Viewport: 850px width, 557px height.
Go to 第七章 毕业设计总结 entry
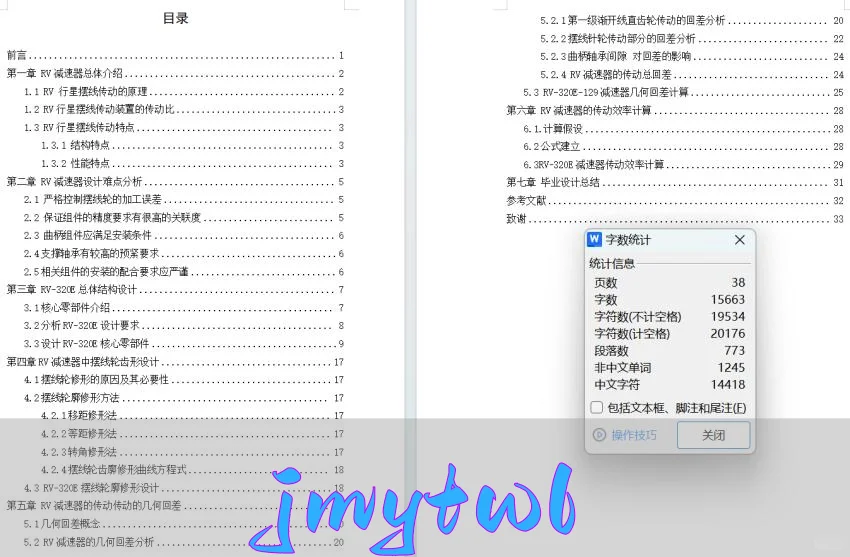coord(675,183)
